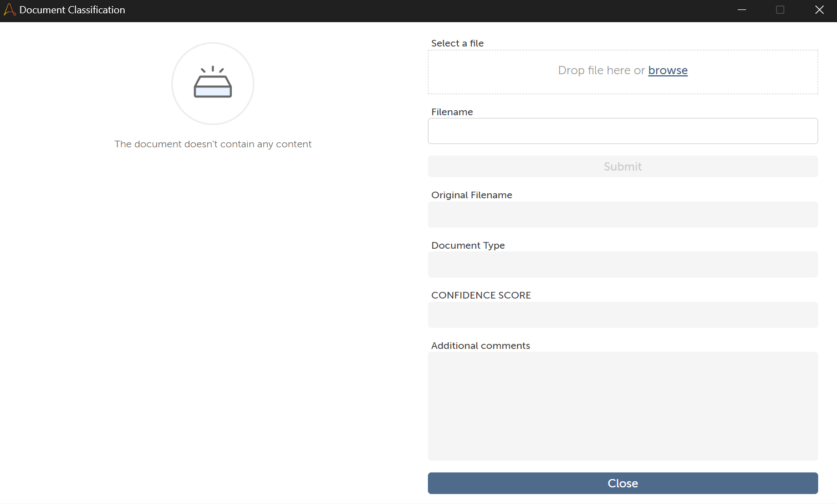837x504 pixels.
Task: Click the empty document tray icon
Action: (x=213, y=83)
